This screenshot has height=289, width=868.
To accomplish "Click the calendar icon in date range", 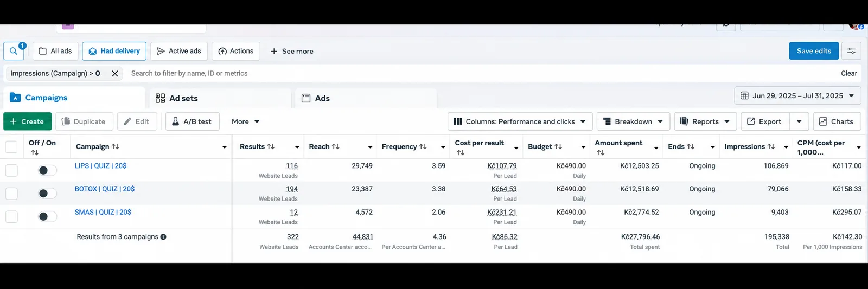I will coord(745,95).
